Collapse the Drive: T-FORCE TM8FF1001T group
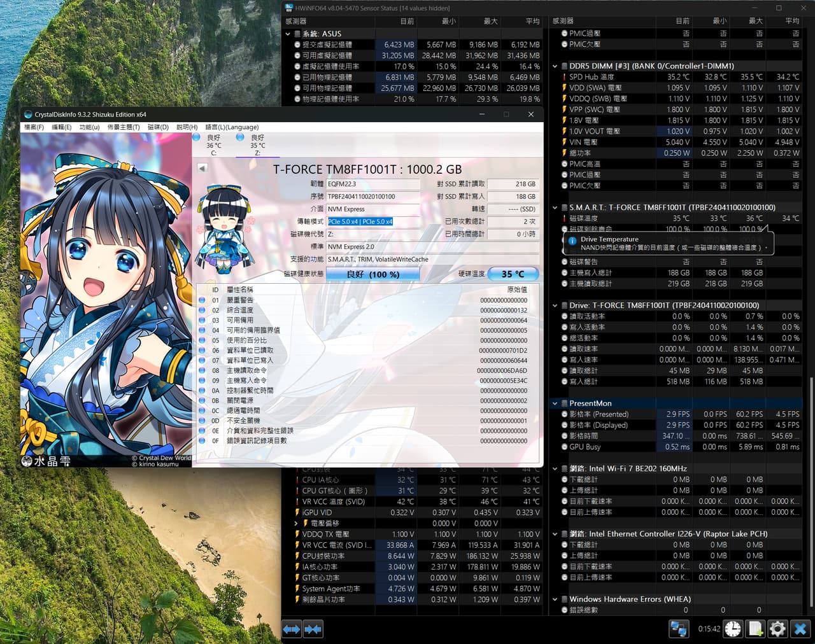The width and height of the screenshot is (815, 644). 555,305
